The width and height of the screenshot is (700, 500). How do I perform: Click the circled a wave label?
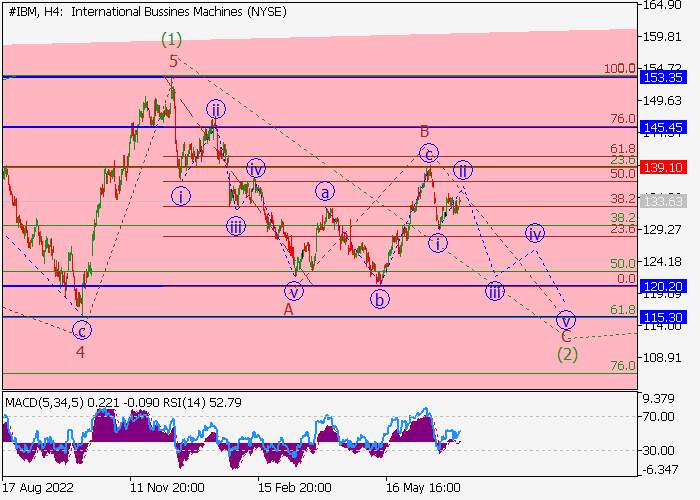tap(325, 192)
